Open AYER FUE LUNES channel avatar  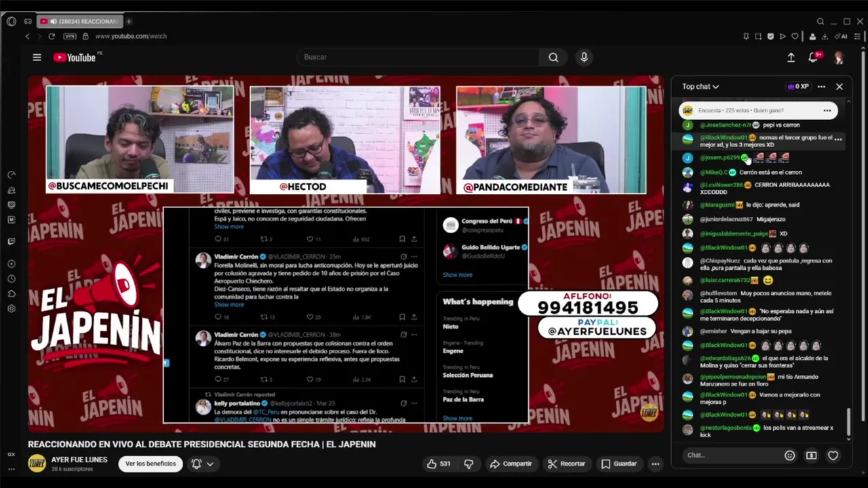tap(37, 464)
